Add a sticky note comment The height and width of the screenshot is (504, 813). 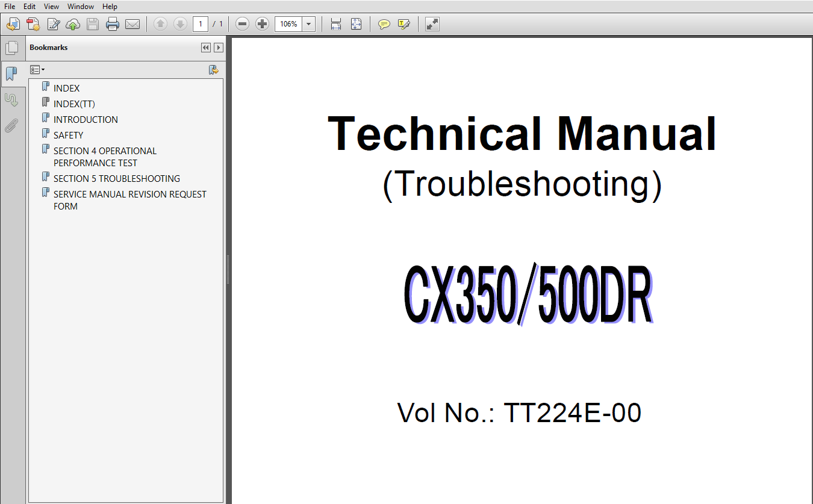point(384,24)
